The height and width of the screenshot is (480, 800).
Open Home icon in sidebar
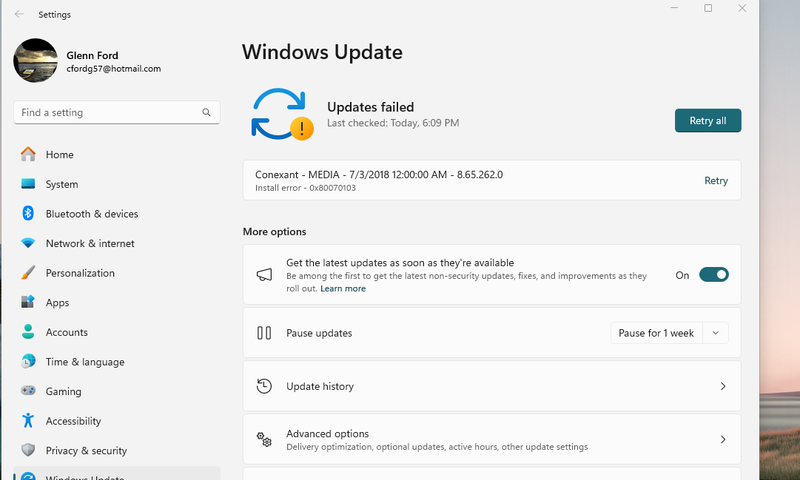(28, 154)
